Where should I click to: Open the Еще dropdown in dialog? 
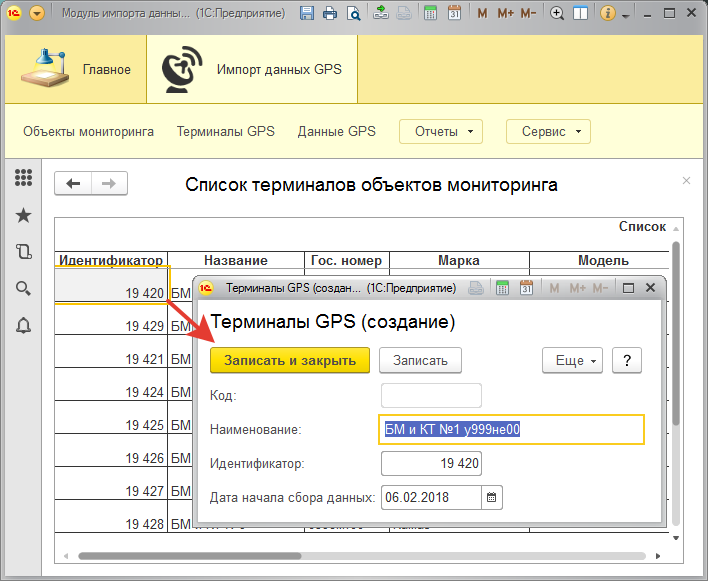[x=573, y=360]
